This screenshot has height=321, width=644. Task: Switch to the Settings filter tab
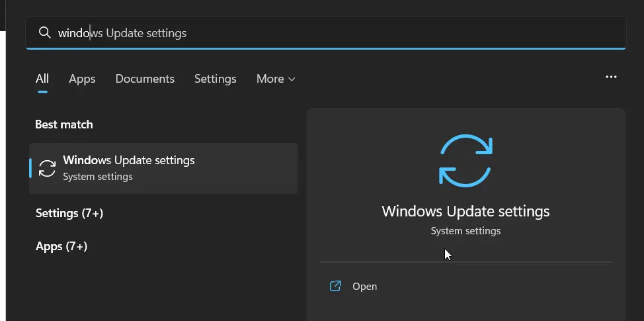coord(215,79)
